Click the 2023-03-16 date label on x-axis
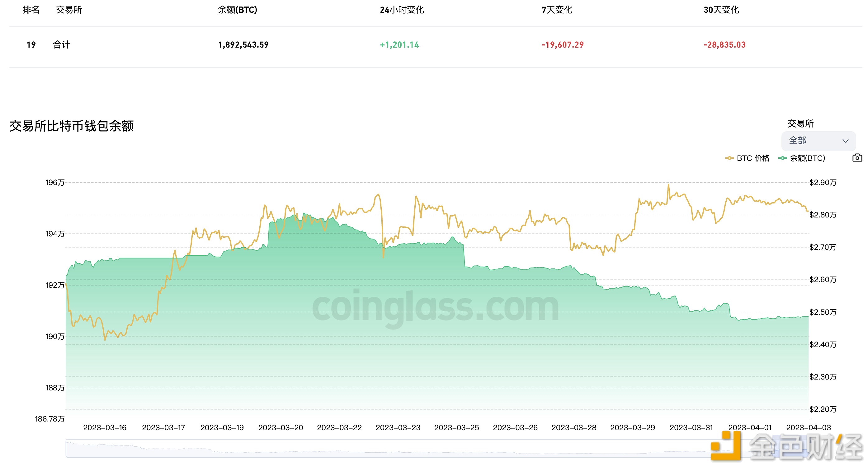The image size is (868, 466). 105,428
